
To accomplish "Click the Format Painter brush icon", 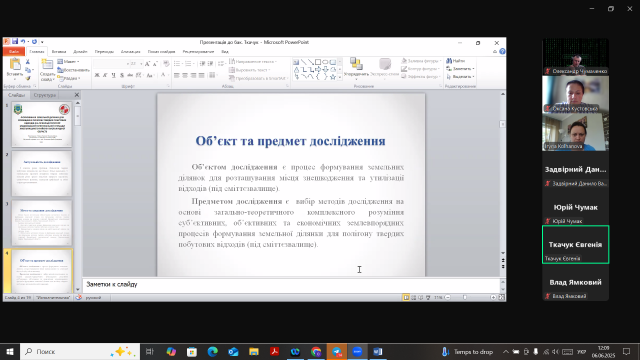I will 28,78.
